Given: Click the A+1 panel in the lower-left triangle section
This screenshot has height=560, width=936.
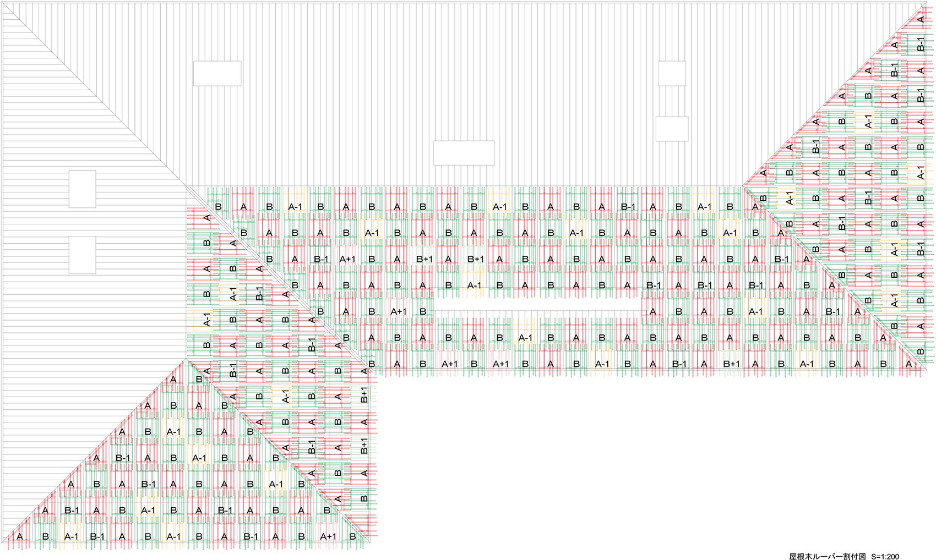Looking at the screenshot, I should (x=328, y=536).
